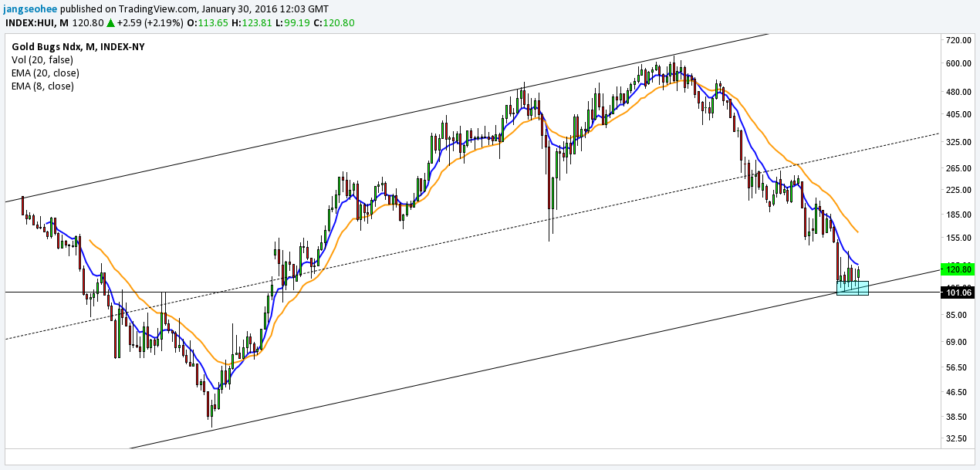
Task: Select the cyan highlighted rectangle near support
Action: pos(853,288)
